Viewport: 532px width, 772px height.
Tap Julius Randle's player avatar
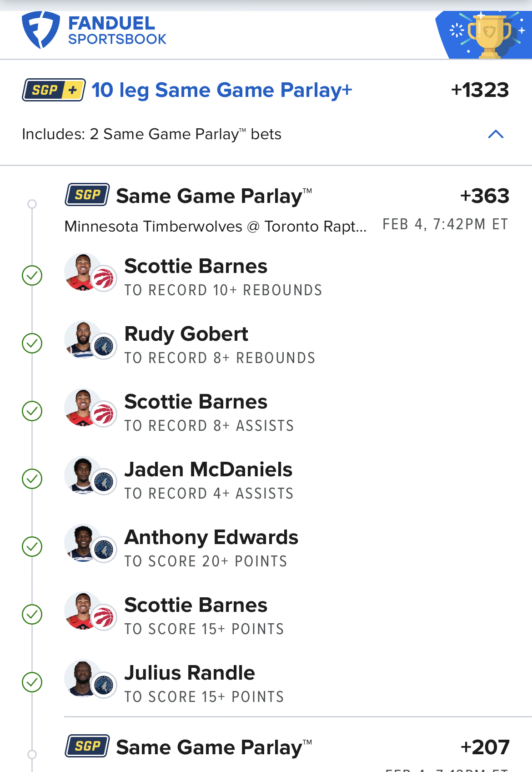coord(84,679)
